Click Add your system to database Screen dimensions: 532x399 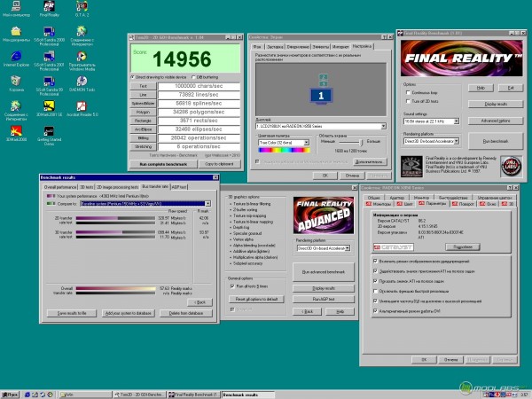(x=128, y=313)
